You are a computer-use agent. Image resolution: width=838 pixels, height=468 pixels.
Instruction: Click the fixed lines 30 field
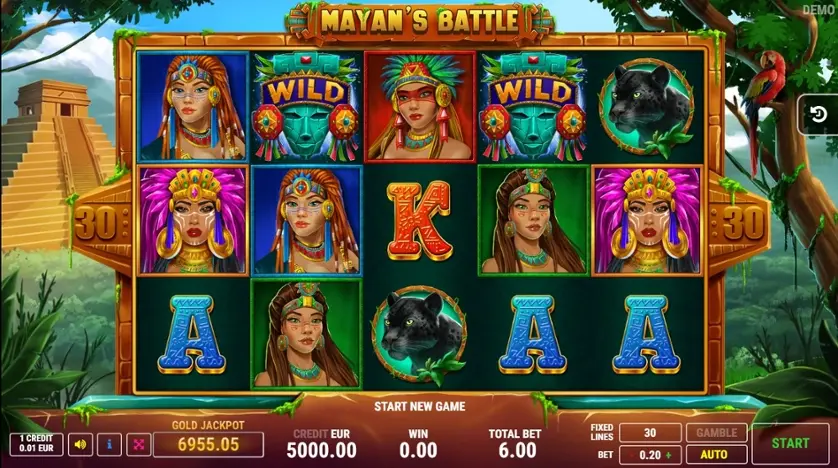tap(650, 433)
